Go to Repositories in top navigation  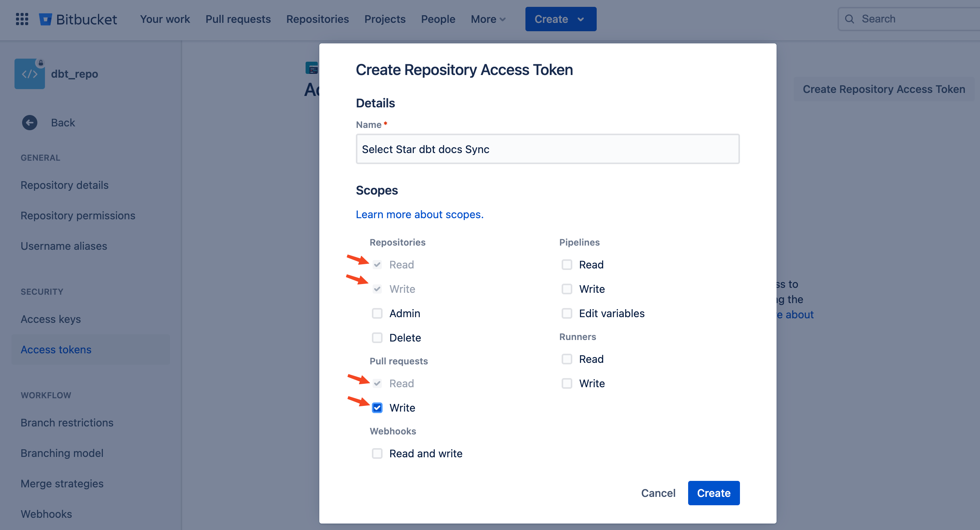point(317,19)
